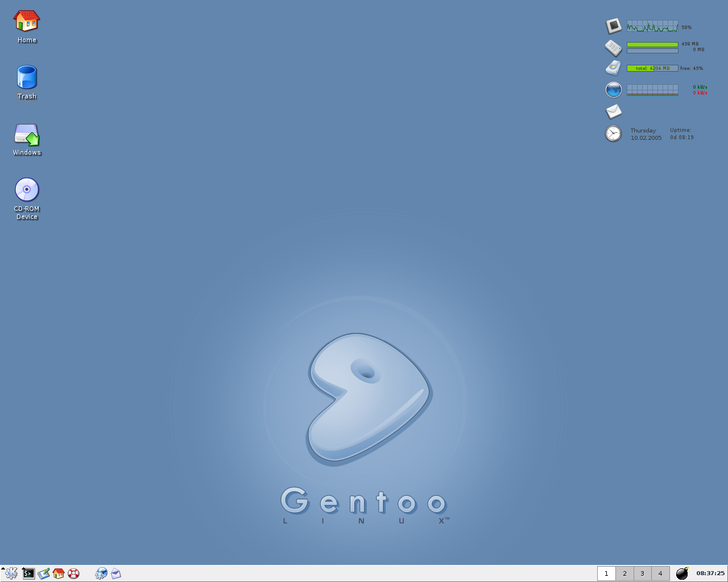Image resolution: width=728 pixels, height=582 pixels.
Task: Launch the text editor from the panel
Action: 44,573
